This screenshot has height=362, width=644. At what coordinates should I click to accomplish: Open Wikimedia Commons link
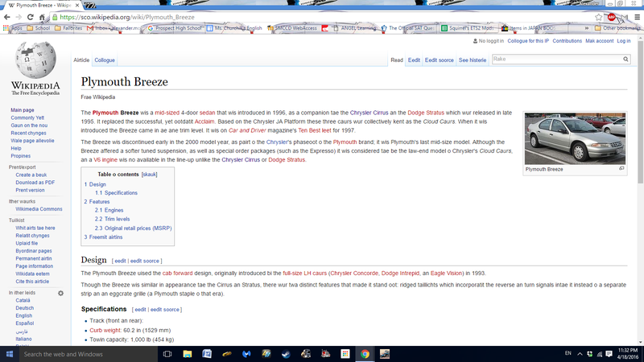pyautogui.click(x=39, y=209)
